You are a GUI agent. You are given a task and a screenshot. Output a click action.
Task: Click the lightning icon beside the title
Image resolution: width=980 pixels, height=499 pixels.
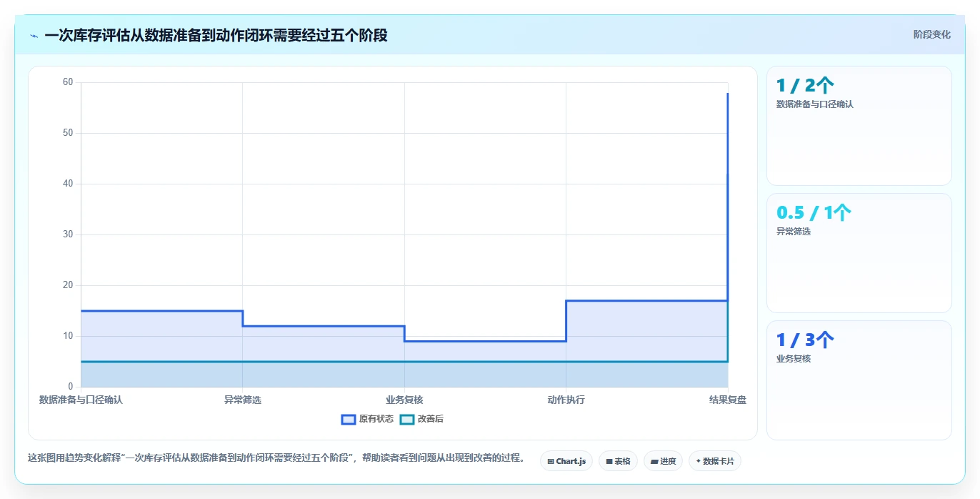pyautogui.click(x=34, y=35)
